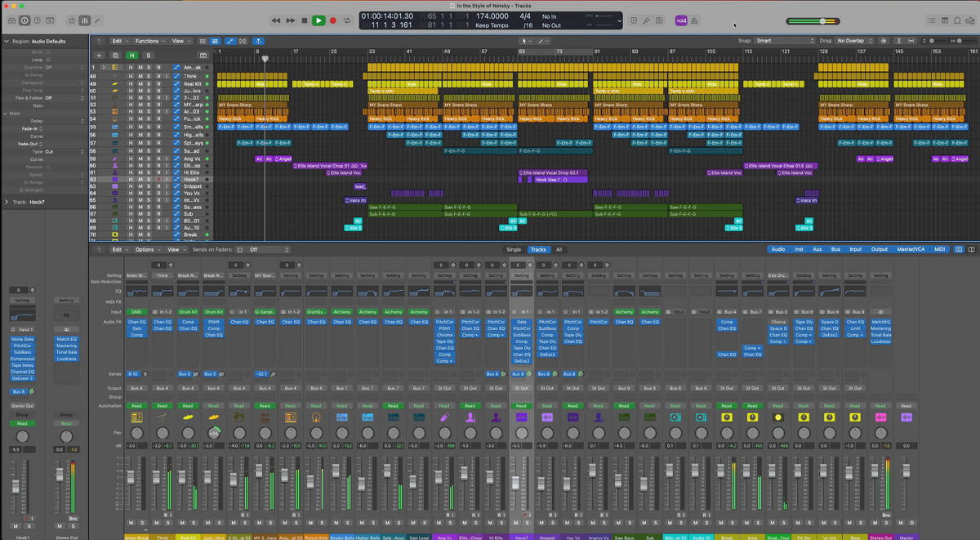This screenshot has width=980, height=540.
Task: Duplicate the selected track
Action: pos(115,55)
